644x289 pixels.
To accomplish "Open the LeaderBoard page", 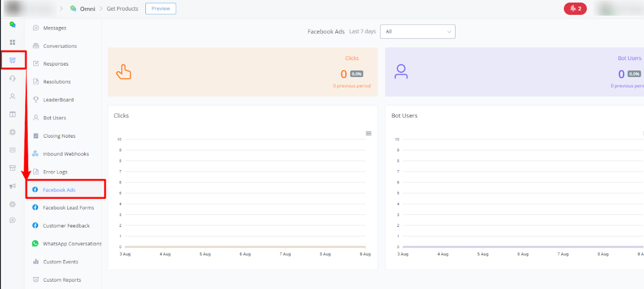I will (x=58, y=100).
